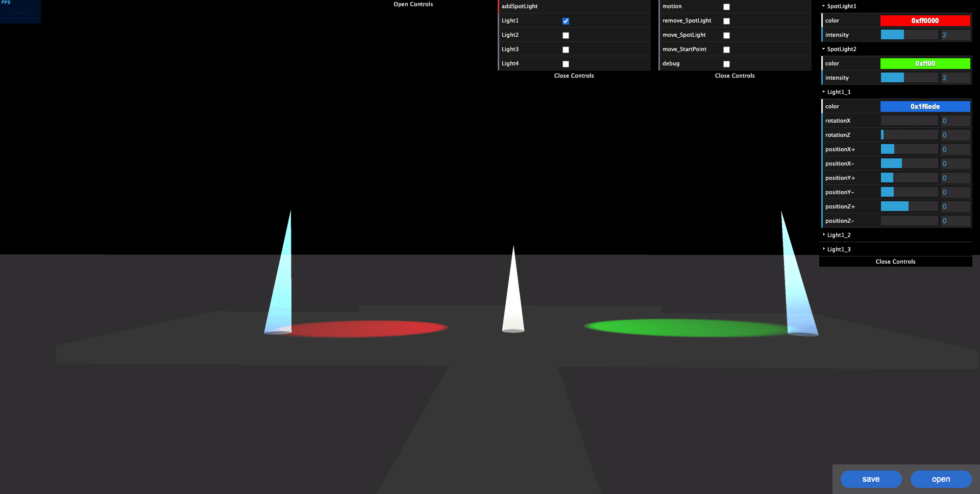The height and width of the screenshot is (494, 980).
Task: Click the FPS stats monitor panel
Action: coord(20,11)
